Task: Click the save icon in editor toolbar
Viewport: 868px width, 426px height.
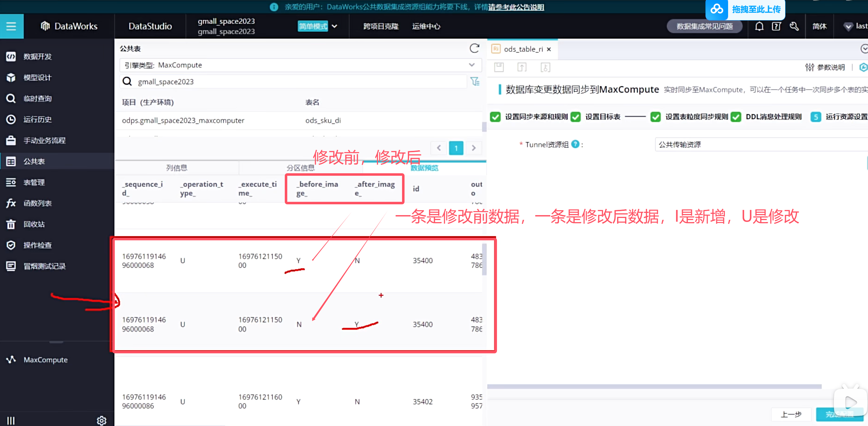Action: pos(499,67)
